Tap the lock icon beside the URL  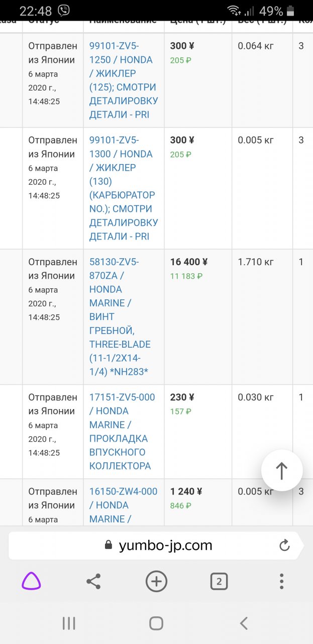click(108, 545)
